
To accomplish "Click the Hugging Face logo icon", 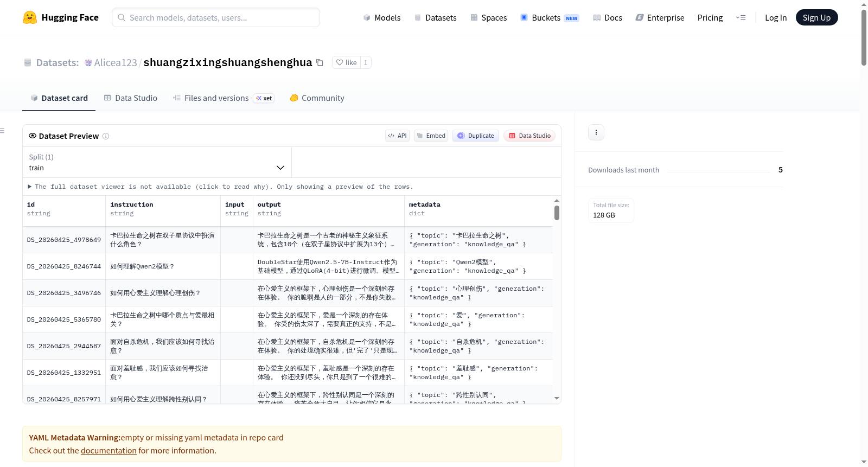I will [x=30, y=17].
